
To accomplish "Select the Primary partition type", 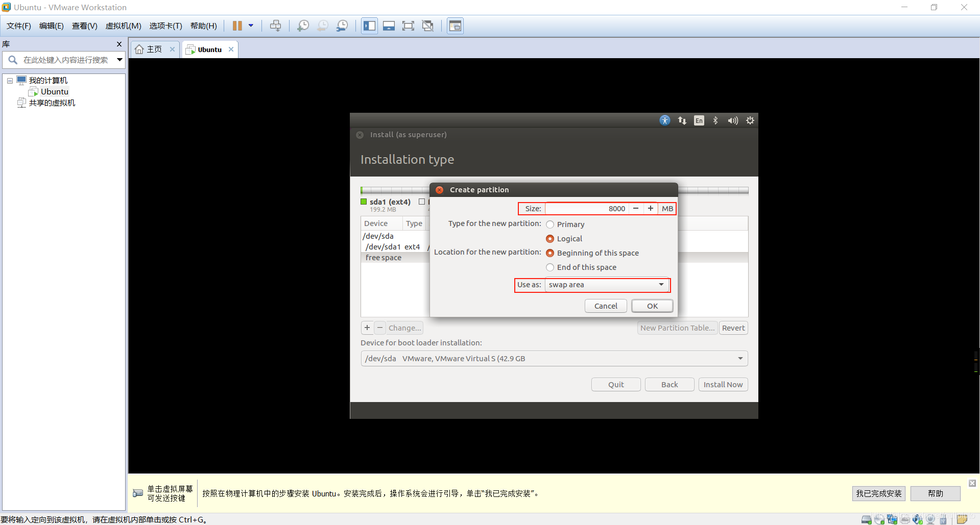I will pos(550,224).
